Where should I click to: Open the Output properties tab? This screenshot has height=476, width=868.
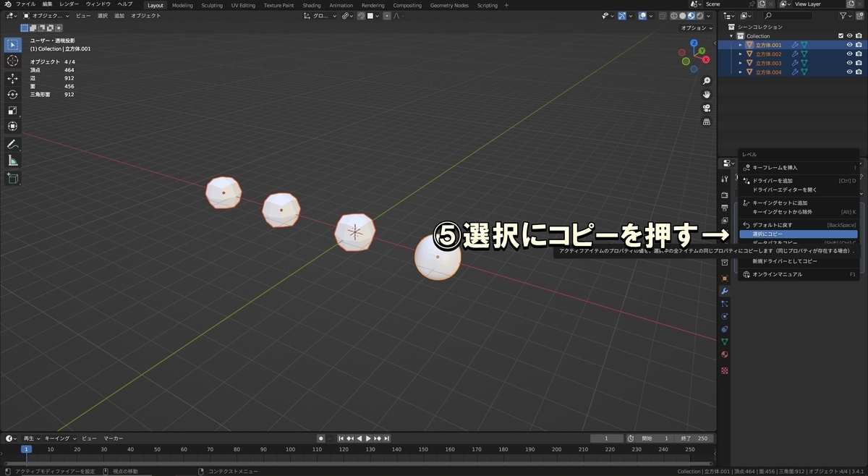pos(724,208)
